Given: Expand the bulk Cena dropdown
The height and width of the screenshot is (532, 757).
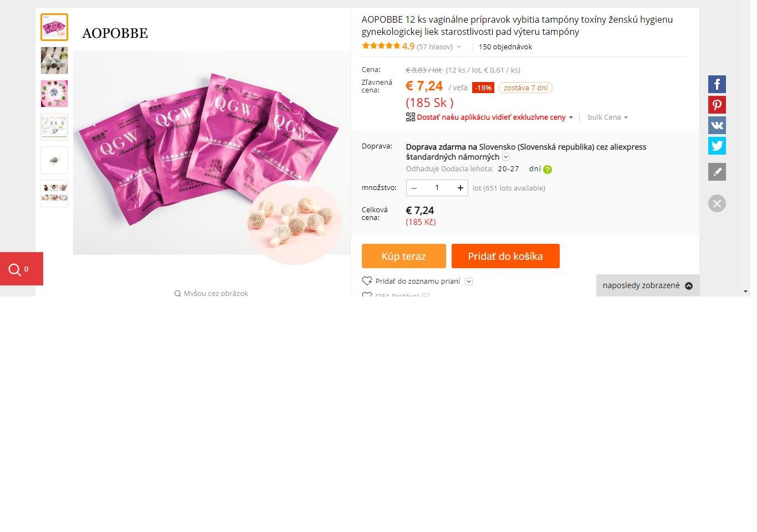Looking at the screenshot, I should [x=608, y=117].
